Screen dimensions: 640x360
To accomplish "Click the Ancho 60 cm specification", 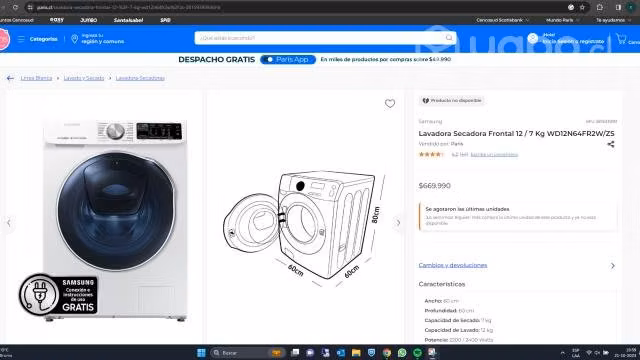I will point(442,301).
